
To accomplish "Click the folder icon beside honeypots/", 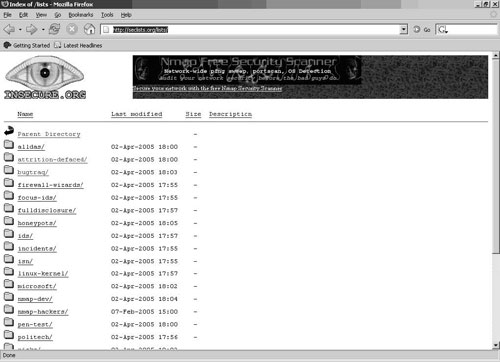I will click(x=9, y=221).
